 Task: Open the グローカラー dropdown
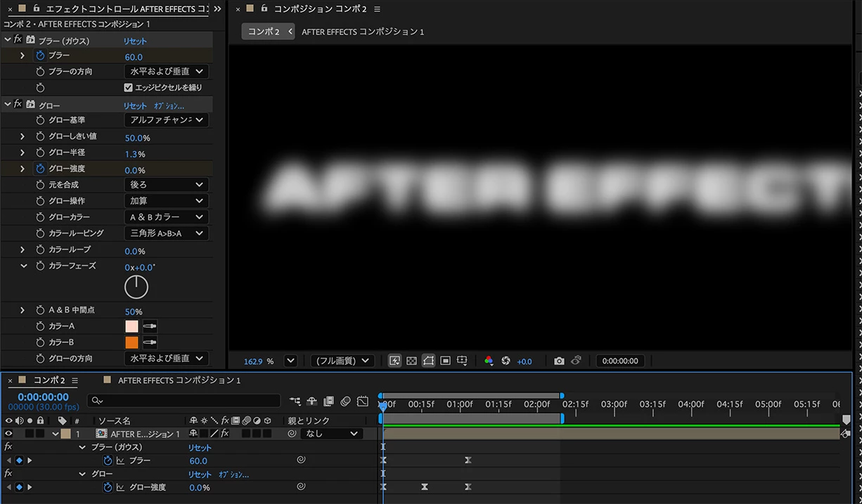point(167,217)
